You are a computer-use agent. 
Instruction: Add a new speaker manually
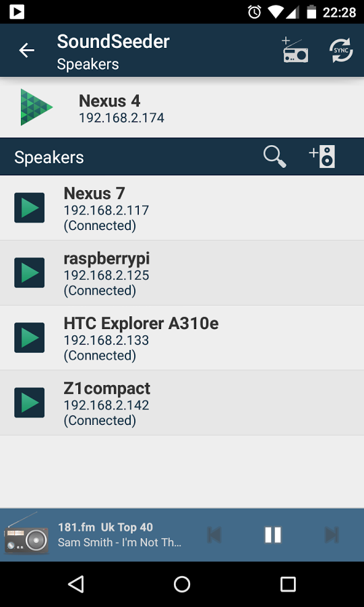click(x=322, y=156)
